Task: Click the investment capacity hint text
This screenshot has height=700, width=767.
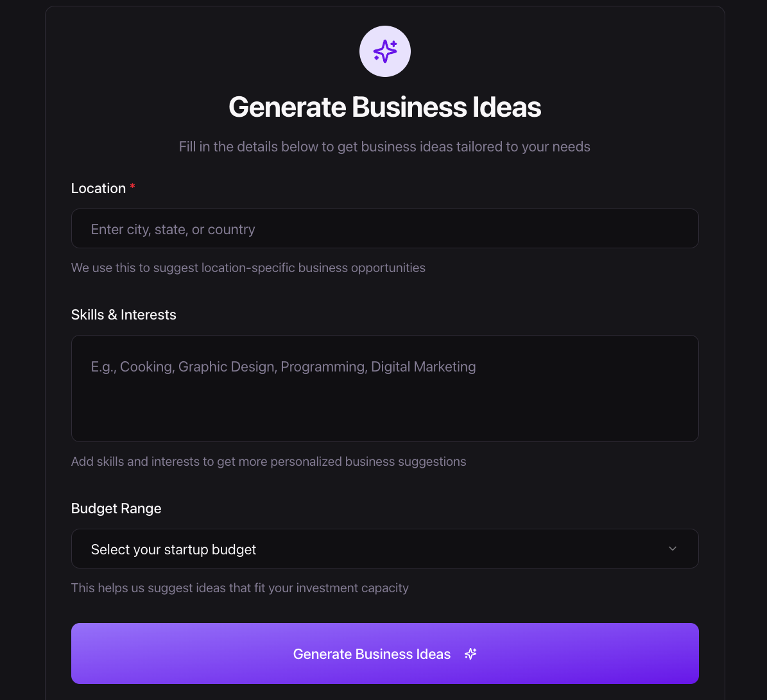Action: coord(239,588)
